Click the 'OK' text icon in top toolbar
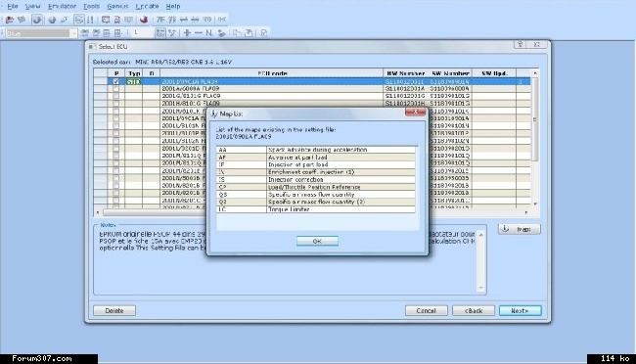636x364 pixels. click(222, 20)
